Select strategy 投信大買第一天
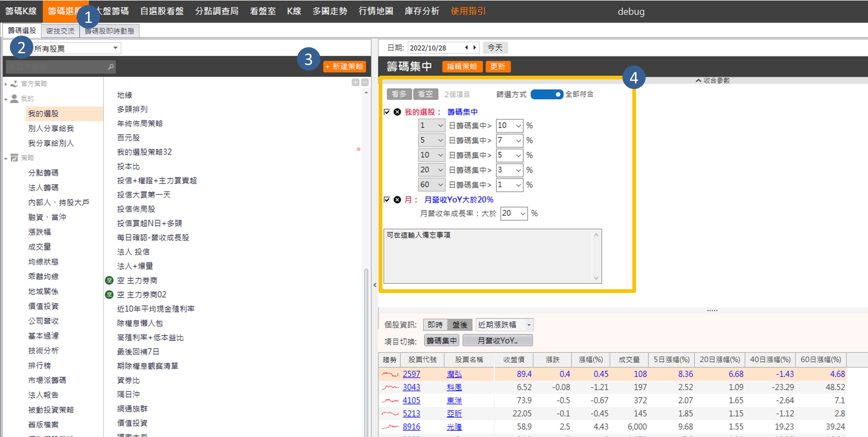868x437 pixels. tap(144, 194)
